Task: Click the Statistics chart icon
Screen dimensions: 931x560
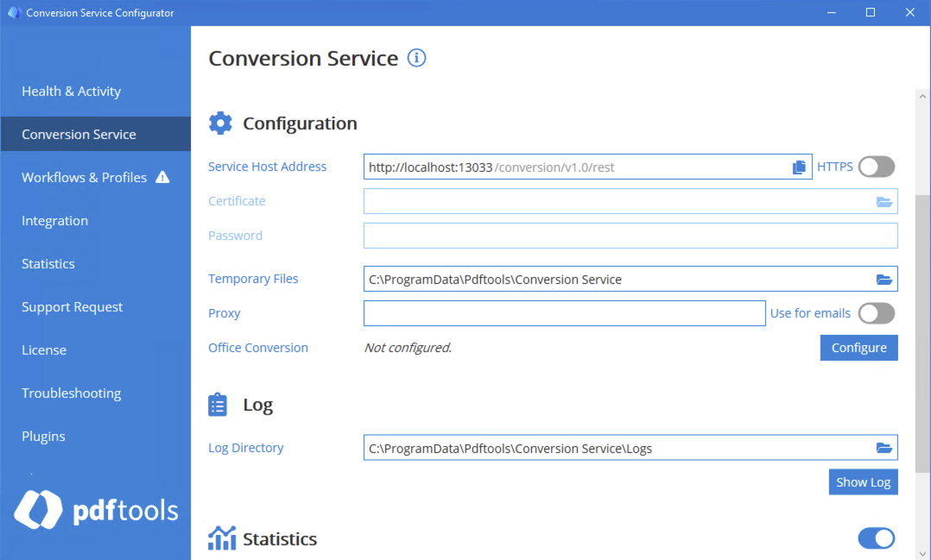Action: coord(222,538)
